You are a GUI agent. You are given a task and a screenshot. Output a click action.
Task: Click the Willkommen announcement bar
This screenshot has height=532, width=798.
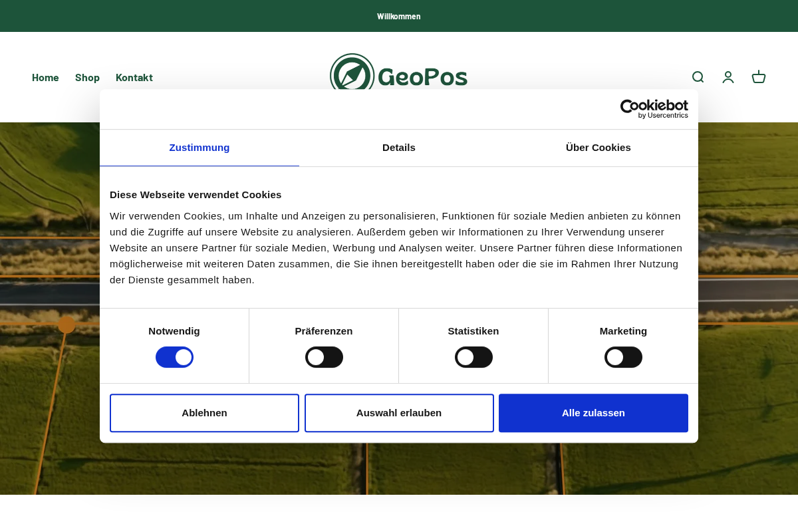(399, 16)
